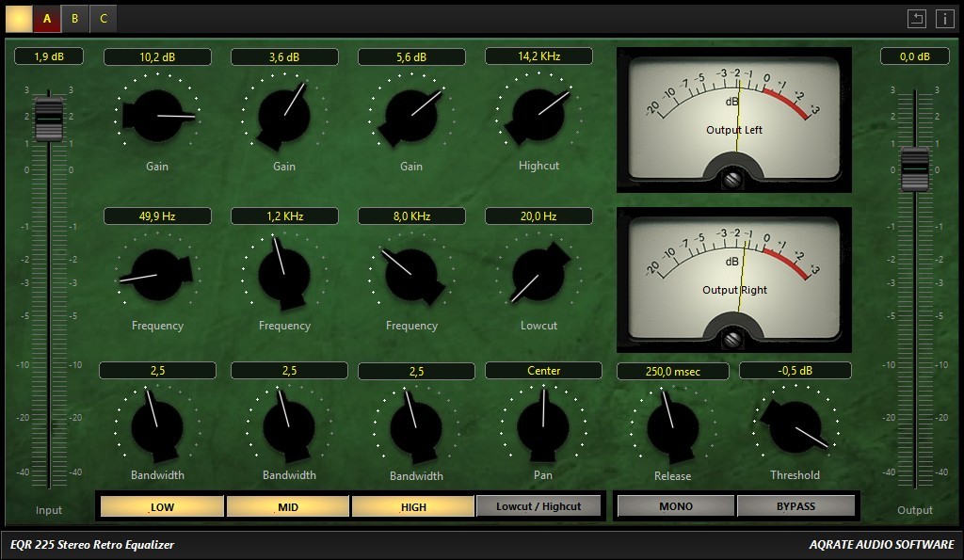Click the 250,0 msec Release value field
This screenshot has width=964, height=560.
[x=672, y=371]
